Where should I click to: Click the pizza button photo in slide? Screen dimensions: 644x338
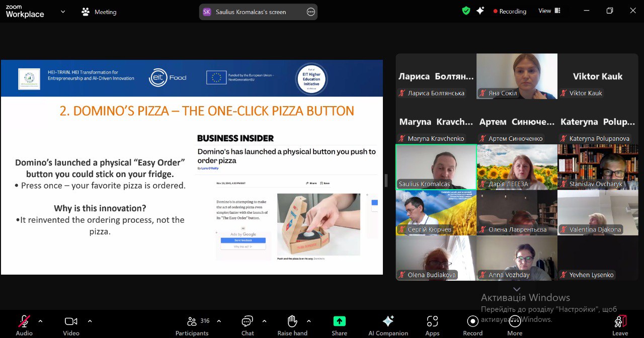point(318,224)
